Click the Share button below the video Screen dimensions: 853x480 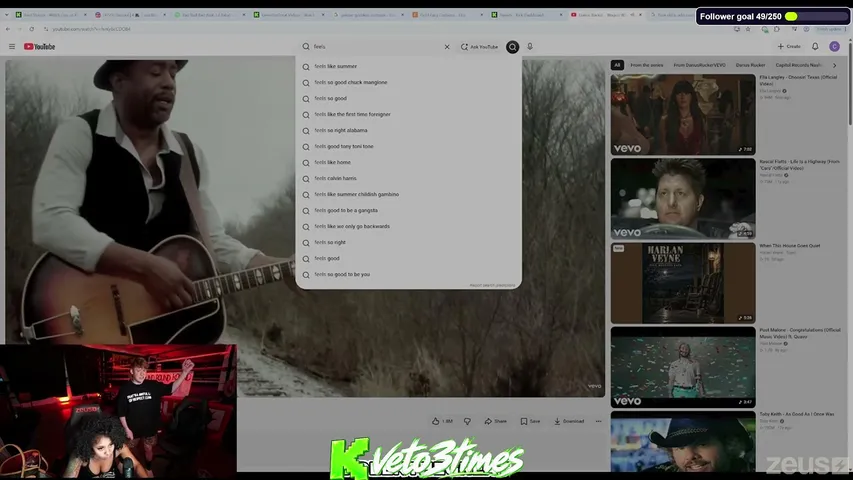496,421
